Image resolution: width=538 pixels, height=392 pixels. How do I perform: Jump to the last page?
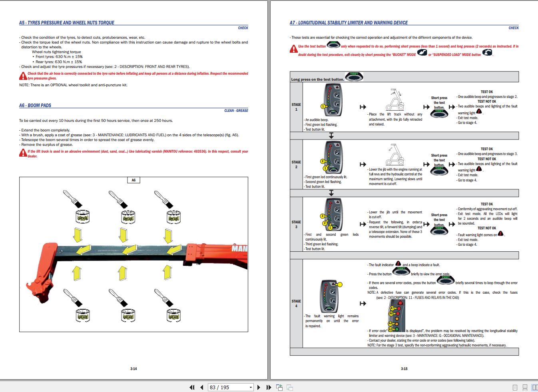(x=268, y=387)
